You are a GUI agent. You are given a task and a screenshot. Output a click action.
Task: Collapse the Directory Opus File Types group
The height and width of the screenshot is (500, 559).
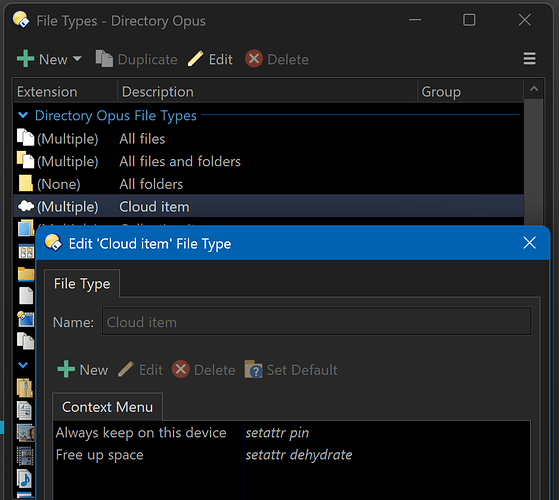point(23,115)
